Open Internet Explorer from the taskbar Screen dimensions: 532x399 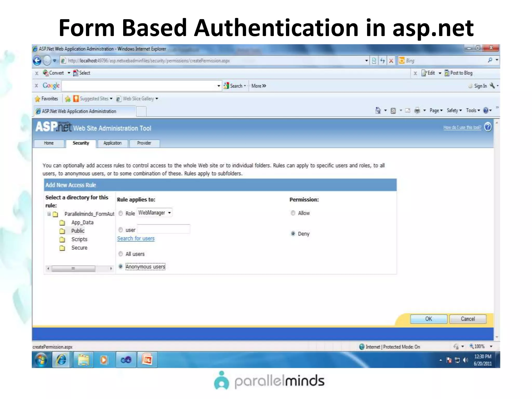62,360
